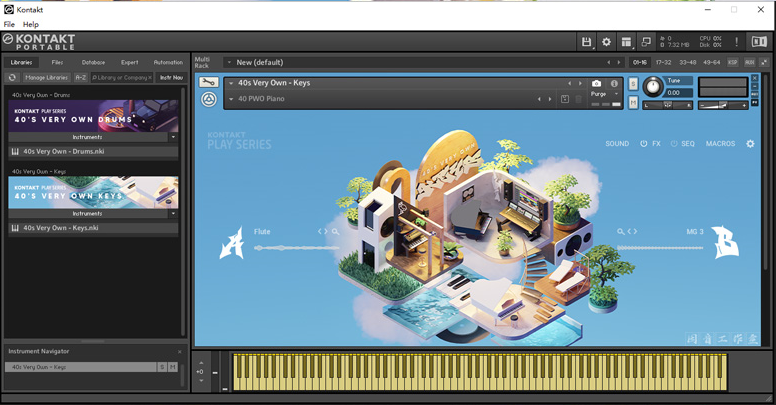The image size is (776, 405).
Task: Open instrument settings gear beside MACROS
Action: 750,144
